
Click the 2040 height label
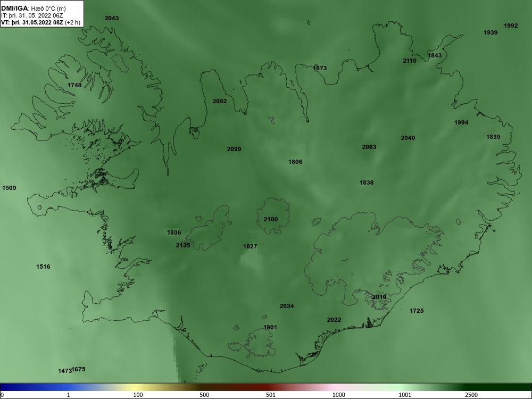pos(408,138)
